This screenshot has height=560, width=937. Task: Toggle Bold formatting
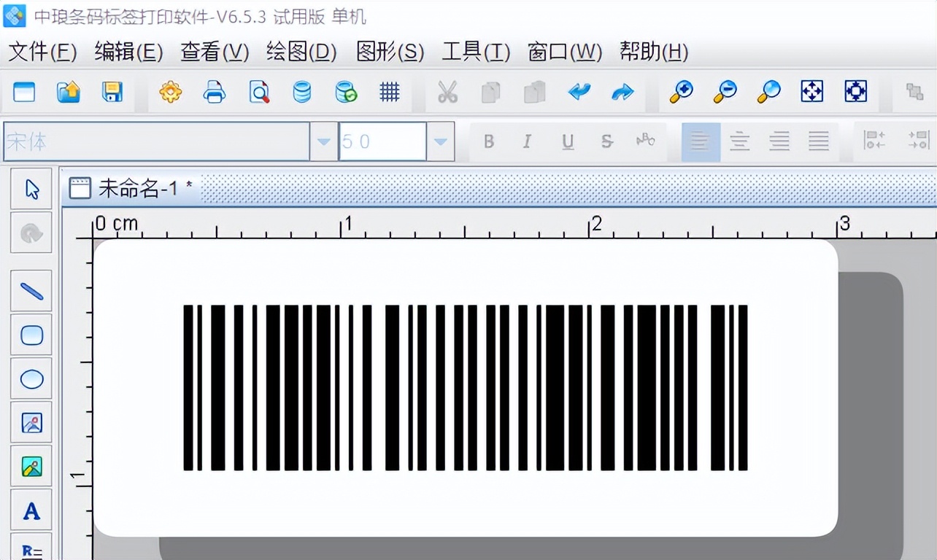point(489,141)
